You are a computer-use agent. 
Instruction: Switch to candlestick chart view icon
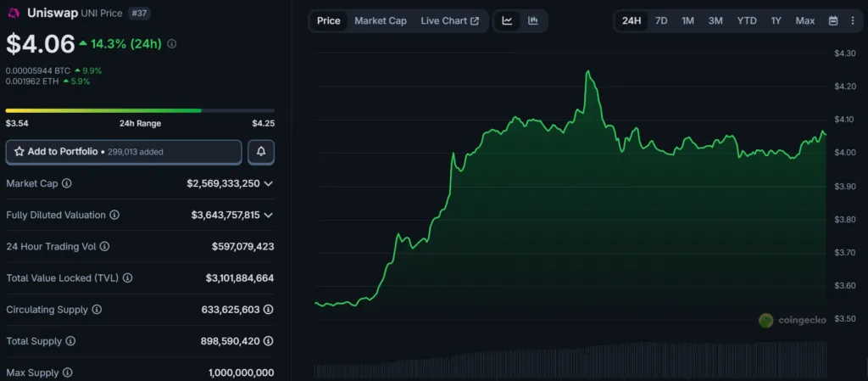coord(533,21)
